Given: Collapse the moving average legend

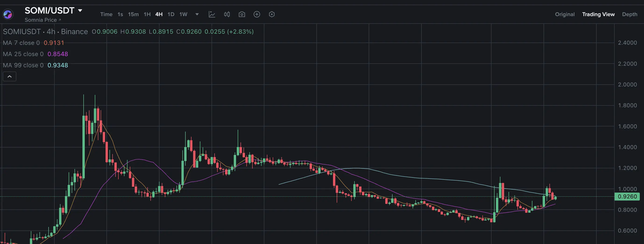Looking at the screenshot, I should click(10, 77).
